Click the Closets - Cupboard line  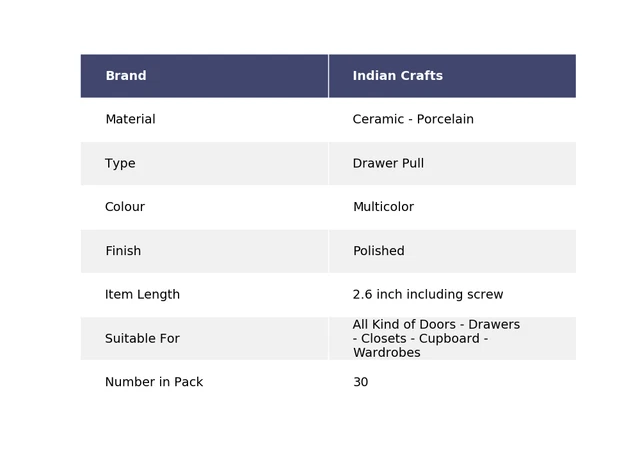click(x=420, y=338)
